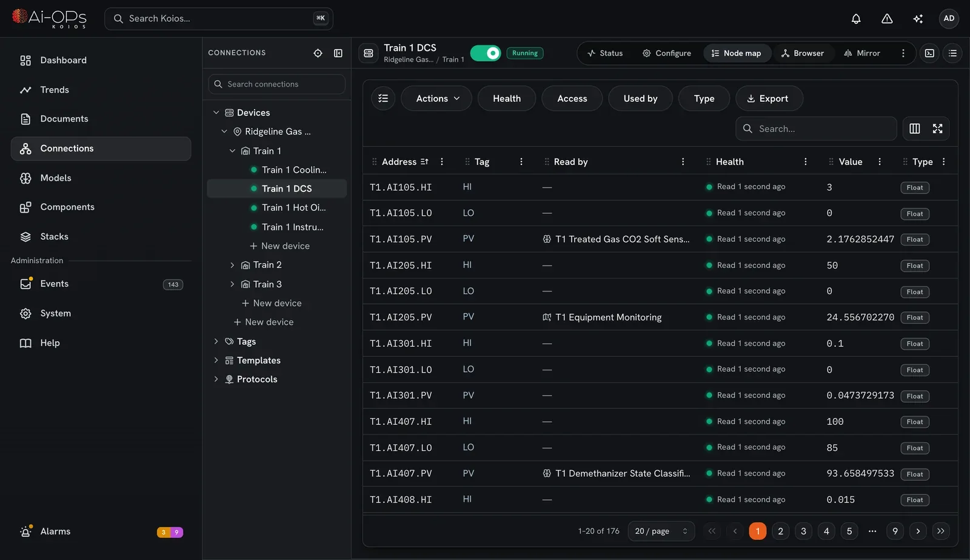Click the Health filter button
The height and width of the screenshot is (560, 970).
coord(507,98)
